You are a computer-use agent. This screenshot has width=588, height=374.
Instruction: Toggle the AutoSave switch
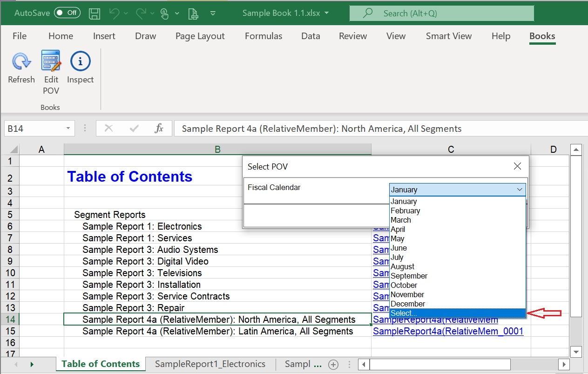(x=67, y=13)
